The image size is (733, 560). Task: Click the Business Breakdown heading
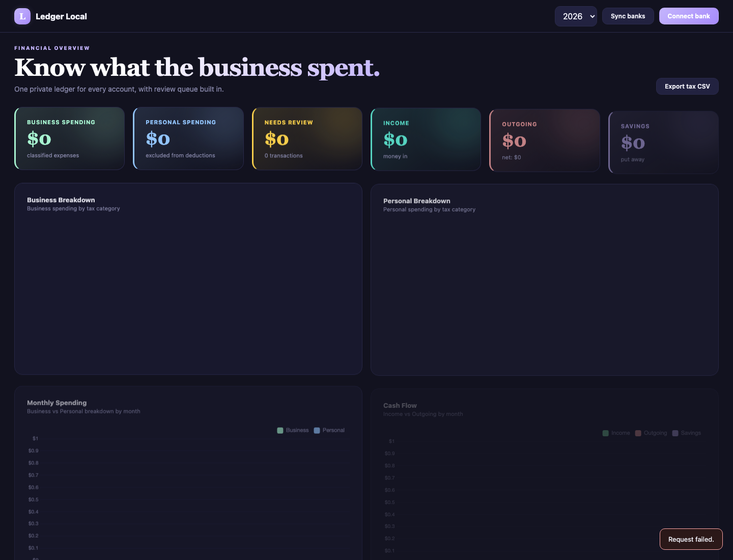[x=61, y=200]
